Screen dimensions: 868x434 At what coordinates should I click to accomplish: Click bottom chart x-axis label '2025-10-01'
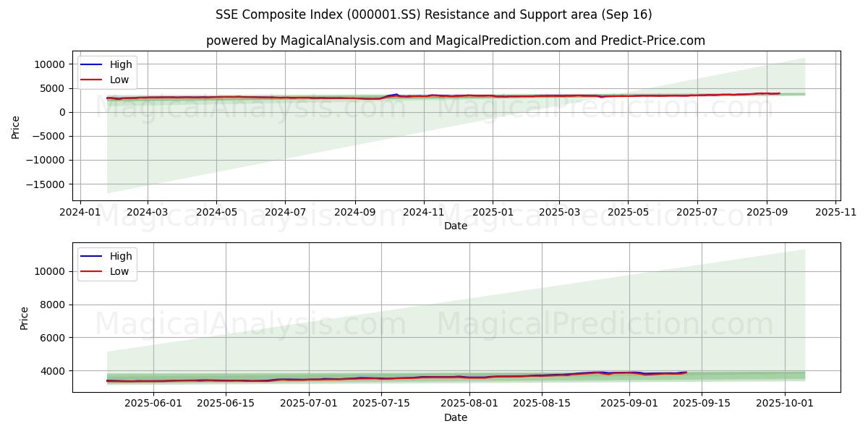tap(785, 405)
